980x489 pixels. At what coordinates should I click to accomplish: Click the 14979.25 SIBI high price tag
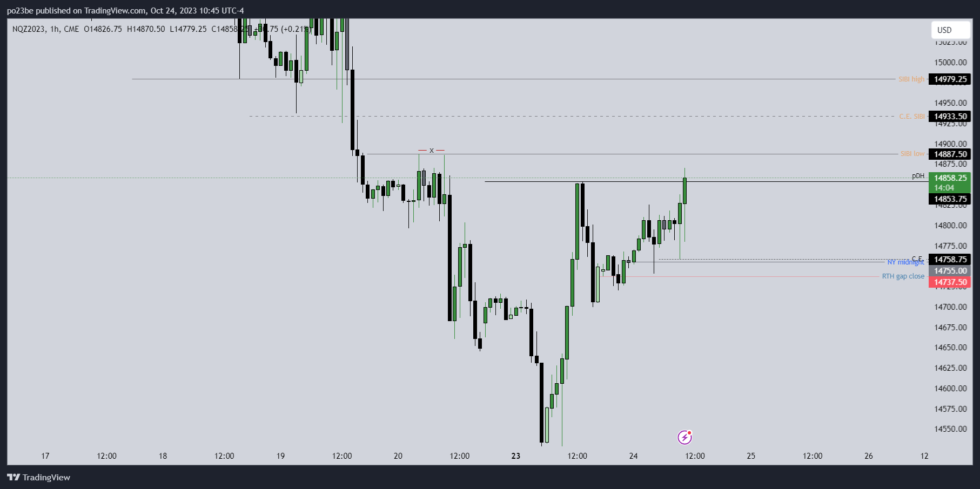pos(950,79)
